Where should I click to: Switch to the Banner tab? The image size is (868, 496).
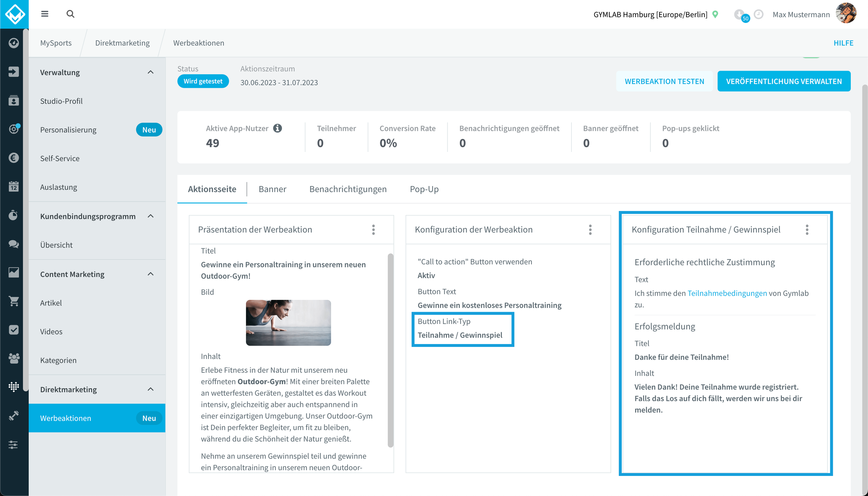(272, 189)
